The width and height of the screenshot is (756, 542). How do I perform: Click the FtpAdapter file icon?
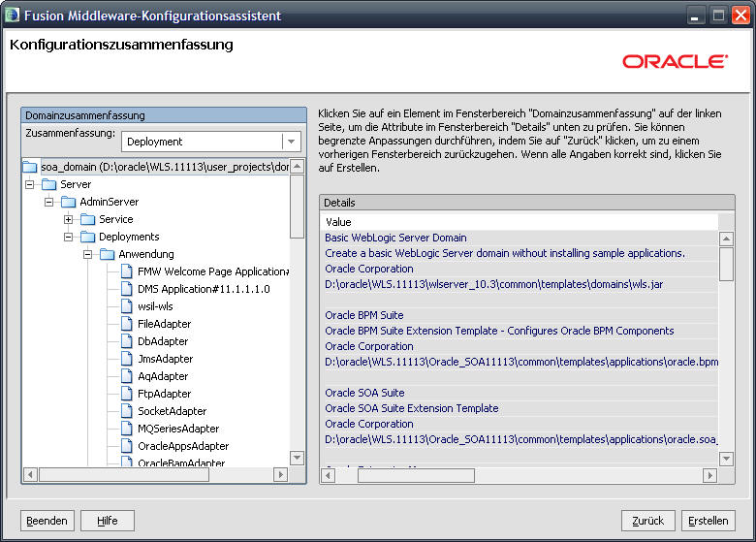tap(127, 394)
